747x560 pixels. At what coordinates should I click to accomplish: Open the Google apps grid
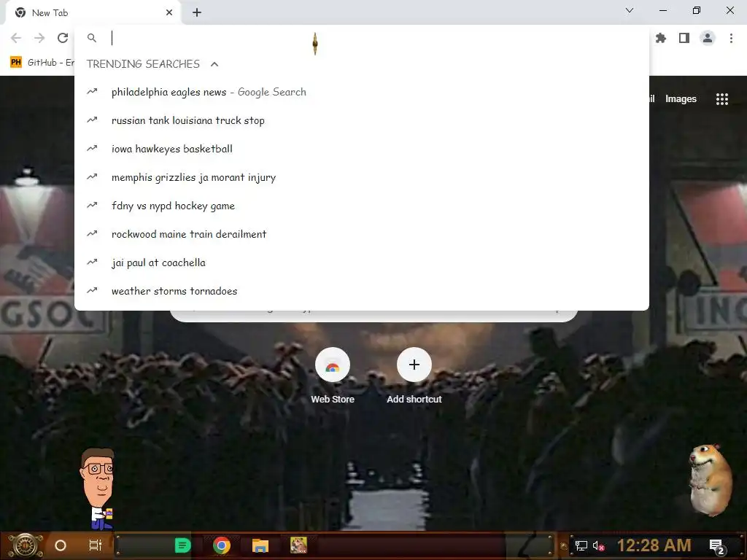click(x=721, y=98)
